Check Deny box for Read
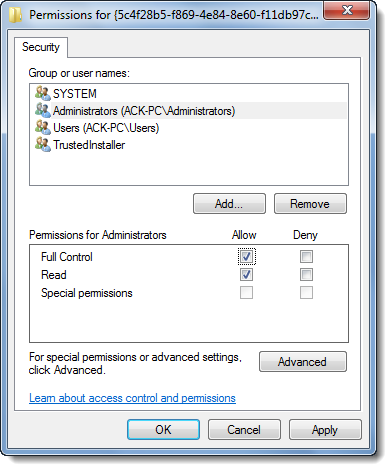This screenshot has width=392, height=471. (306, 275)
